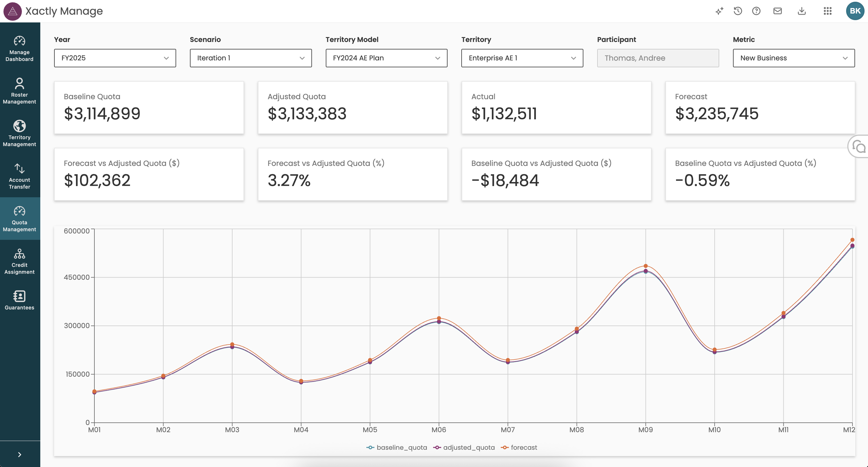Open the apps grid launcher icon
This screenshot has height=467, width=868.
828,11
